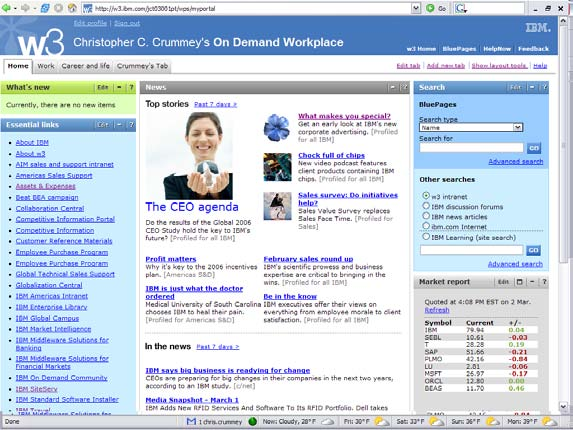Select IBM Learning (site search) radio button
This screenshot has width=573, height=430.
426,237
